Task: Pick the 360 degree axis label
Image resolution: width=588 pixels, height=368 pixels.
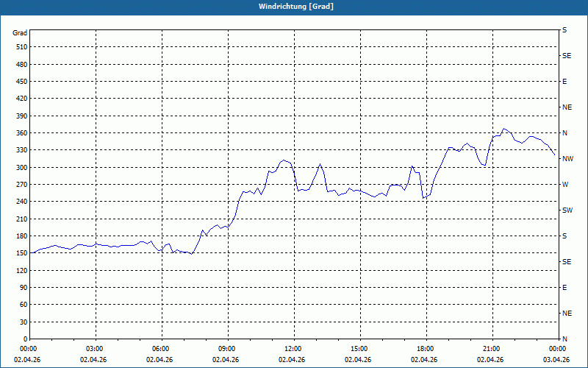Action: [22, 133]
